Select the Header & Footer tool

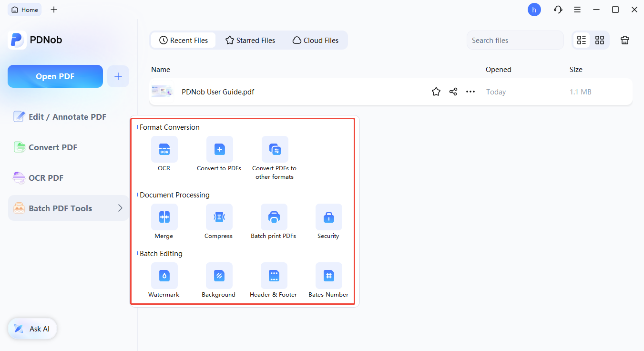point(274,276)
